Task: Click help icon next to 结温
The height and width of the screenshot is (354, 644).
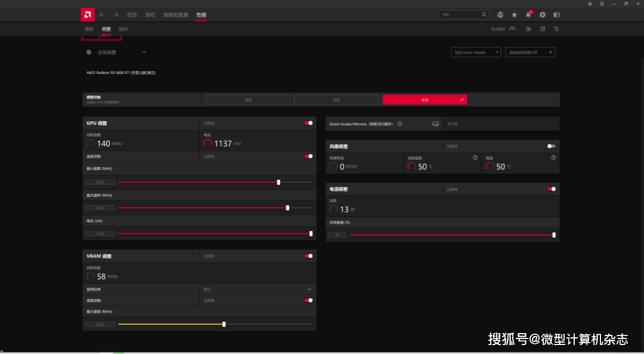Action: [x=553, y=158]
